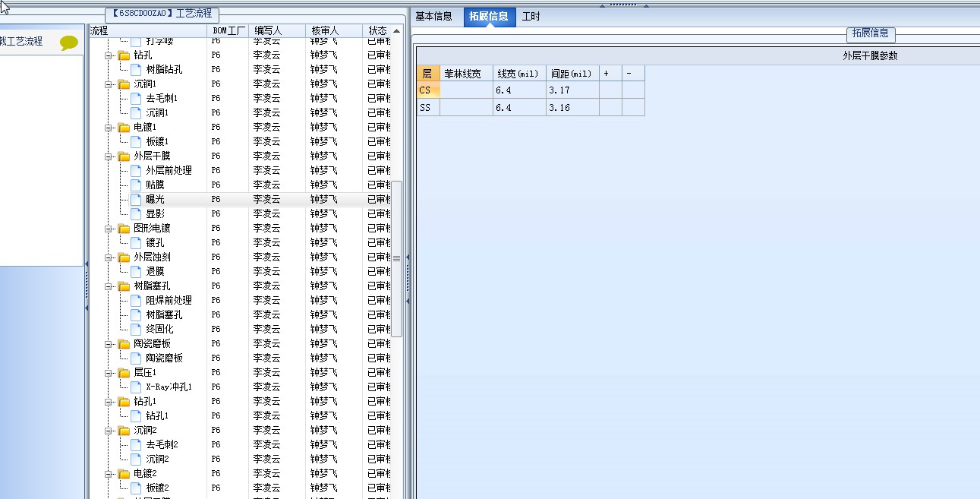Click the 6.4 line width in SS row
980x499 pixels.
point(519,108)
